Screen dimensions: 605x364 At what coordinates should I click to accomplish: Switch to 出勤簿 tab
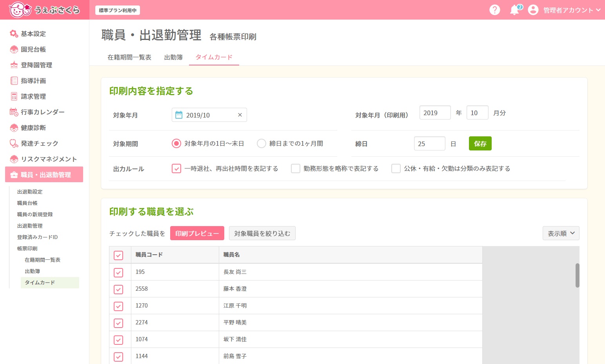[x=173, y=57]
